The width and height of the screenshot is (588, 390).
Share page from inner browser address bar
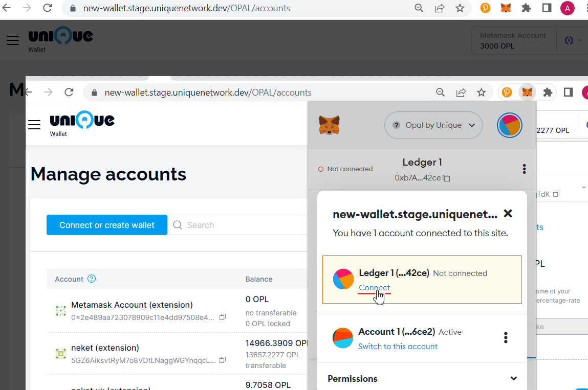(461, 92)
